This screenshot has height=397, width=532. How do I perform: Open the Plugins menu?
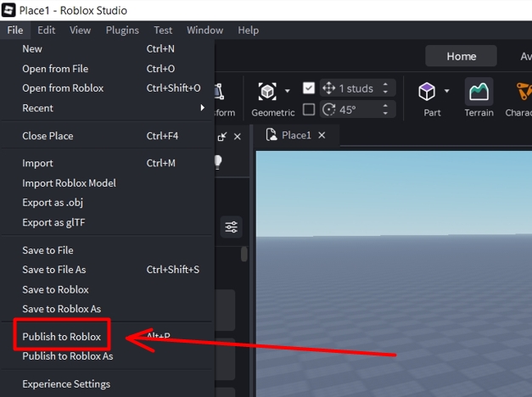click(122, 31)
